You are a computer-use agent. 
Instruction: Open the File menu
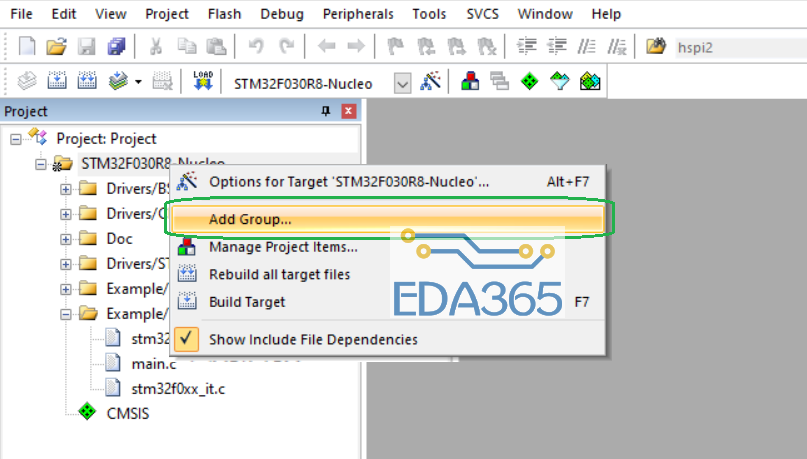pos(21,14)
